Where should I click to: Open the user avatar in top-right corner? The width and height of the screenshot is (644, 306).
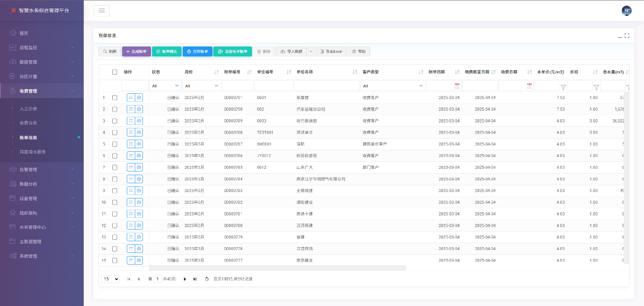pyautogui.click(x=626, y=10)
